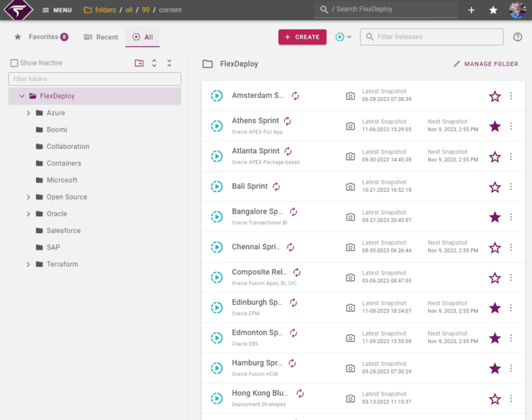Open the three-dot menu for Athens Sprint
Image resolution: width=532 pixels, height=420 pixels.
(x=511, y=126)
